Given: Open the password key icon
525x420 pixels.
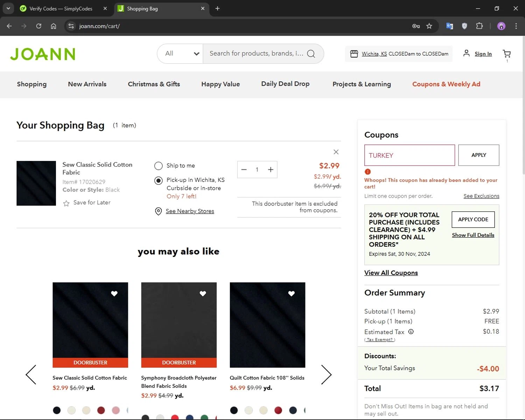Looking at the screenshot, I should 416,26.
